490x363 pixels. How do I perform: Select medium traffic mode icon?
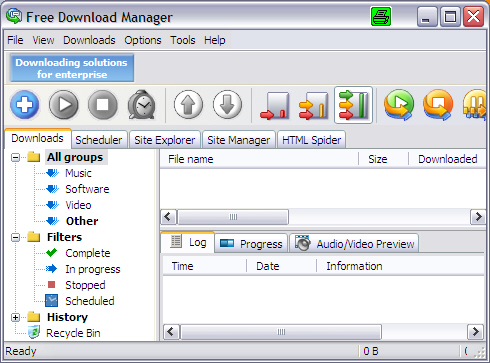coord(314,105)
